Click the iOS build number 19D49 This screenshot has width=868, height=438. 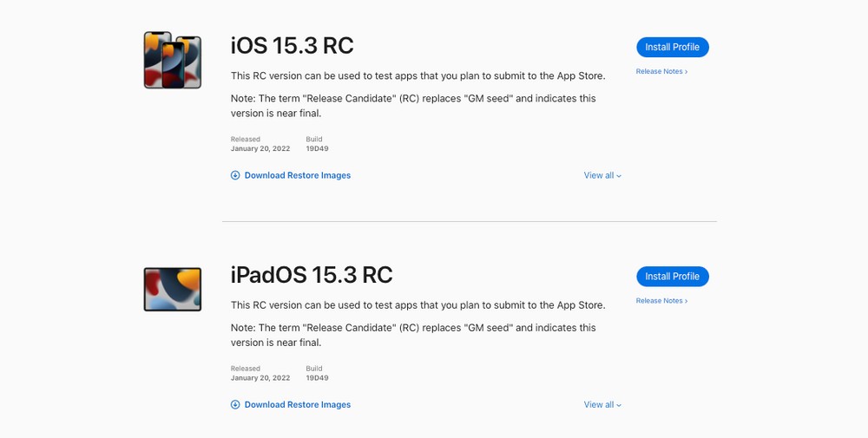317,148
